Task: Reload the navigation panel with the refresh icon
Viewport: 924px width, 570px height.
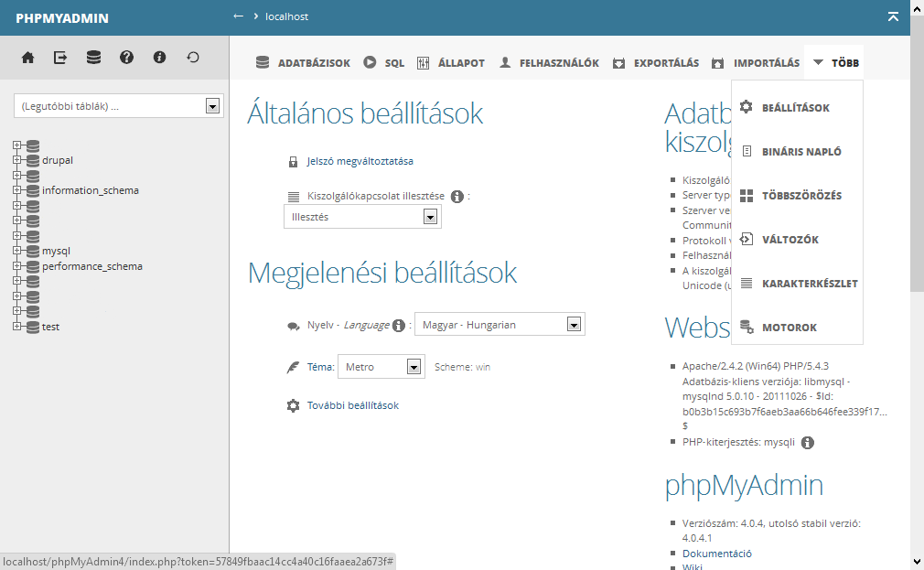Action: click(x=192, y=57)
